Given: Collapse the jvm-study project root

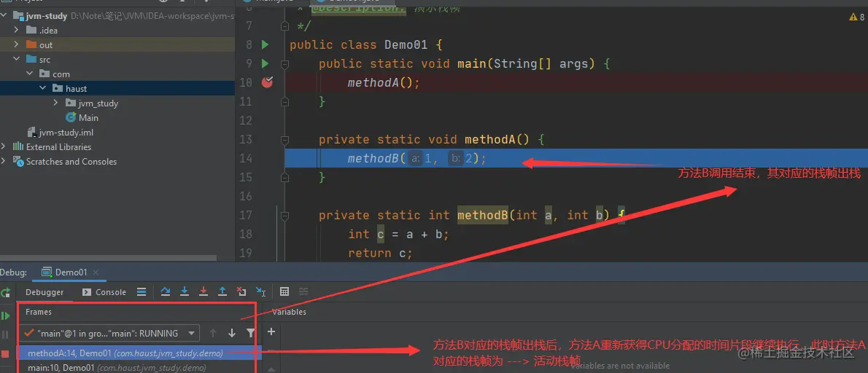Looking at the screenshot, I should [4, 16].
